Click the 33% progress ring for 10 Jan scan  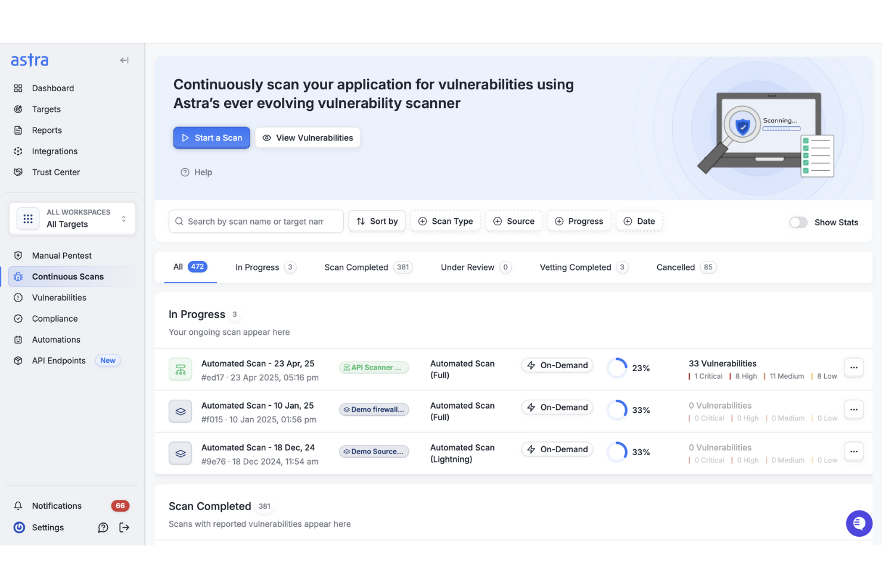pyautogui.click(x=617, y=410)
